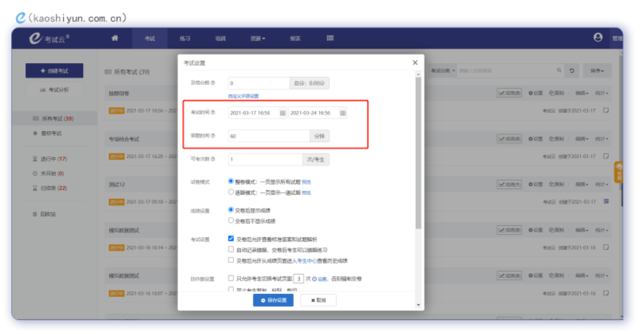Open the calendar picker for exam end time
This screenshot has width=644, height=334.
[x=342, y=113]
